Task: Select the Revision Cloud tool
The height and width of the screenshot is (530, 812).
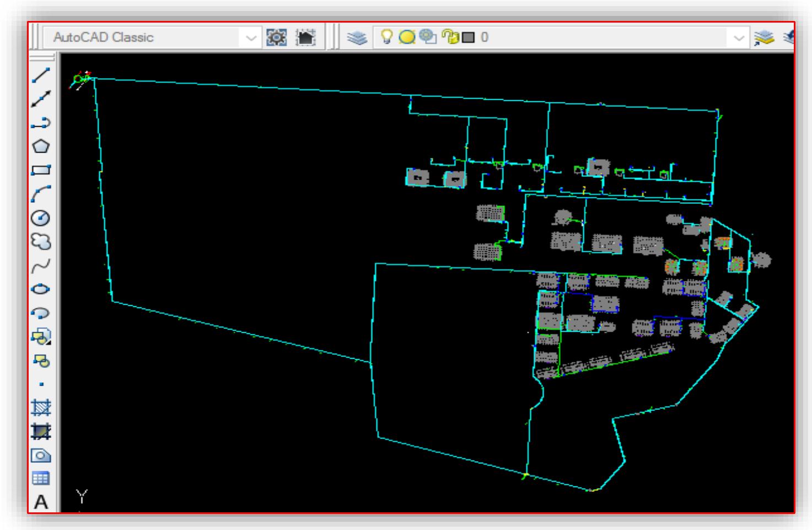Action: tap(41, 242)
